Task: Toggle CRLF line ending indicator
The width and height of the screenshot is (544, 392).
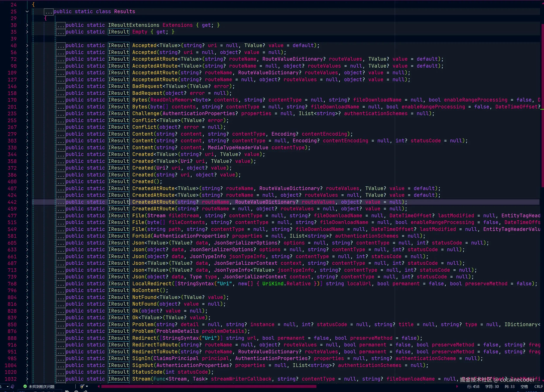Action: pyautogui.click(x=538, y=386)
